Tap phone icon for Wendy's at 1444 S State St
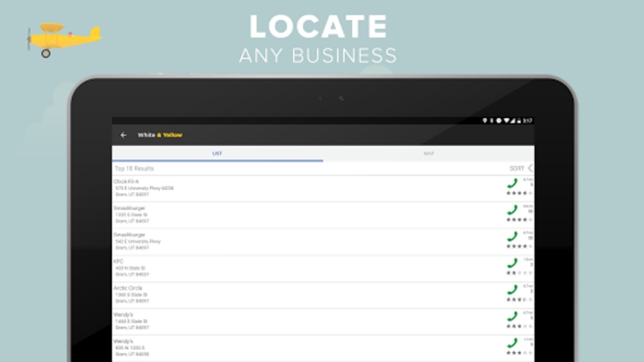The width and height of the screenshot is (644, 362). point(512,316)
